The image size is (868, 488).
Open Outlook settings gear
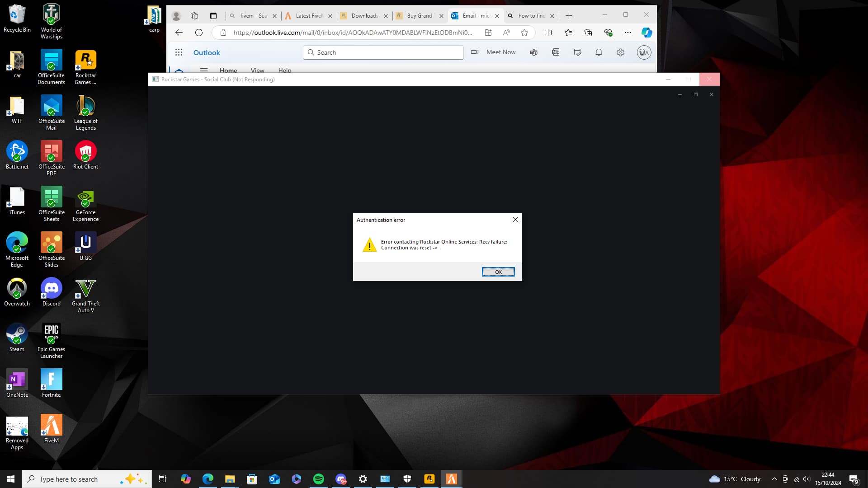point(620,52)
